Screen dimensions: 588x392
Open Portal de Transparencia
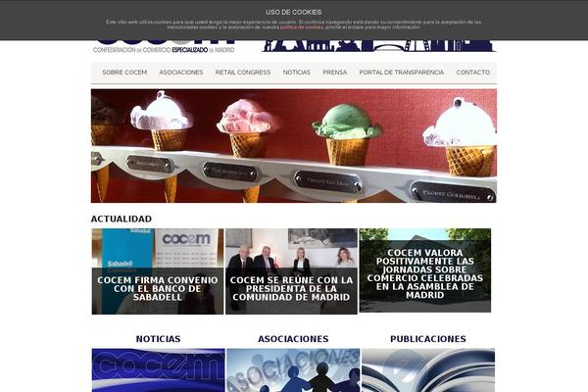tap(402, 73)
